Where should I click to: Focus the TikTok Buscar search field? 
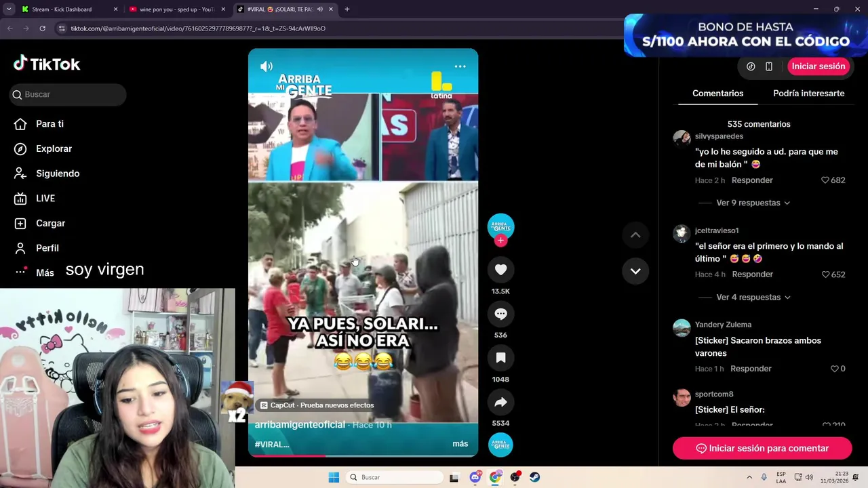68,94
